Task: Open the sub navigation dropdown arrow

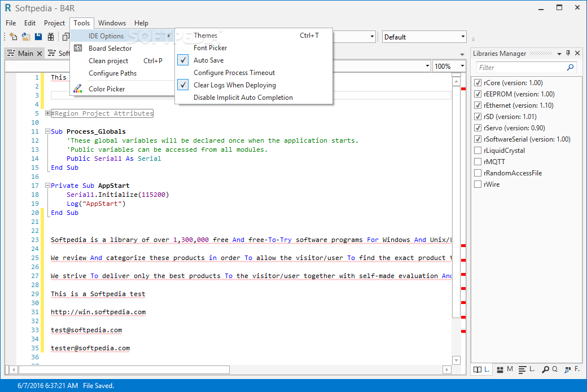Action: [x=427, y=66]
